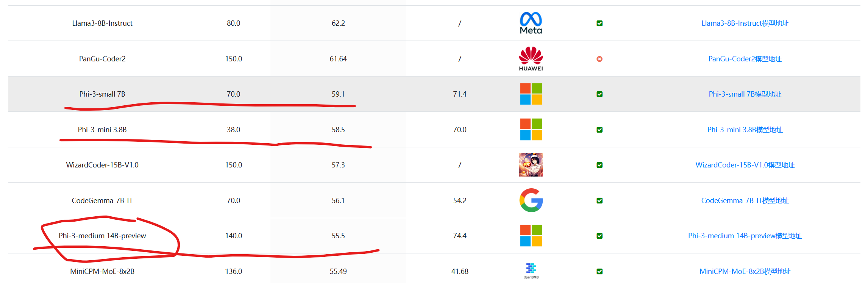
Task: Open Llama3-8B-Instruct模型地址 link
Action: [x=745, y=23]
